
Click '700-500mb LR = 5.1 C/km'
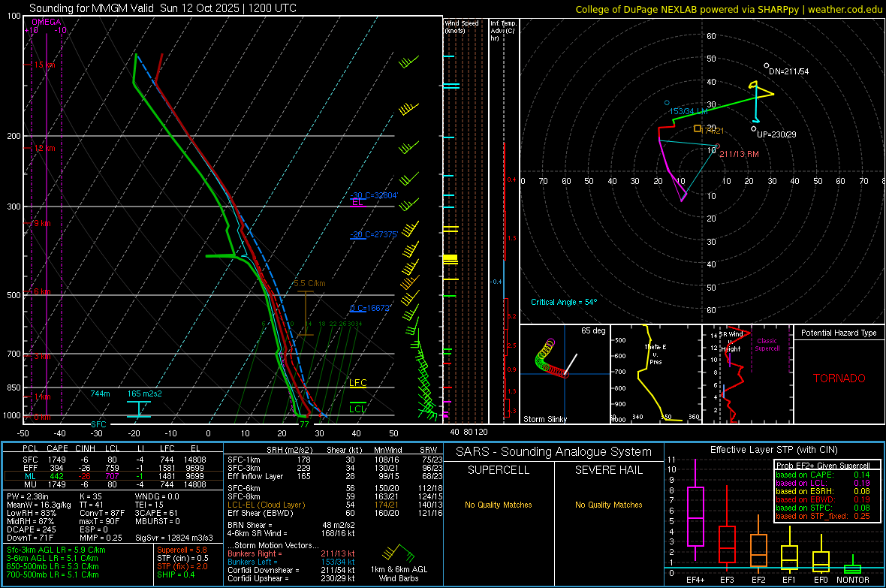53,574
